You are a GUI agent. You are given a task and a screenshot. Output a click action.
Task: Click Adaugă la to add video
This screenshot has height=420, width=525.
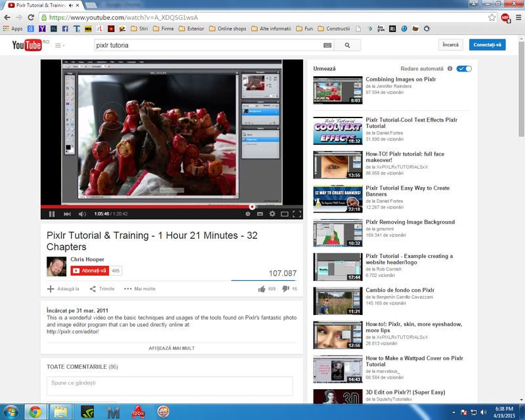click(64, 289)
